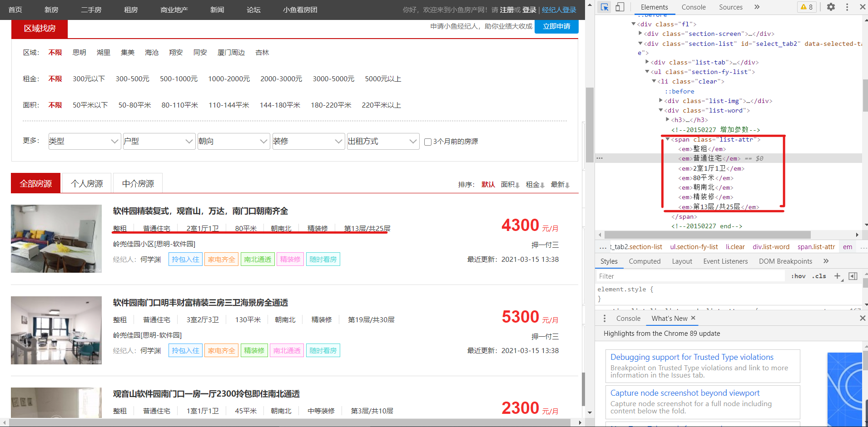This screenshot has width=868, height=427.
Task: Toggle element state with the :hov button
Action: coord(798,276)
